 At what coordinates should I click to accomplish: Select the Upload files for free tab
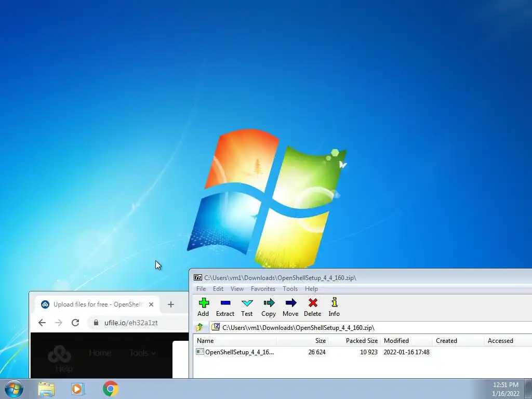pyautogui.click(x=98, y=304)
